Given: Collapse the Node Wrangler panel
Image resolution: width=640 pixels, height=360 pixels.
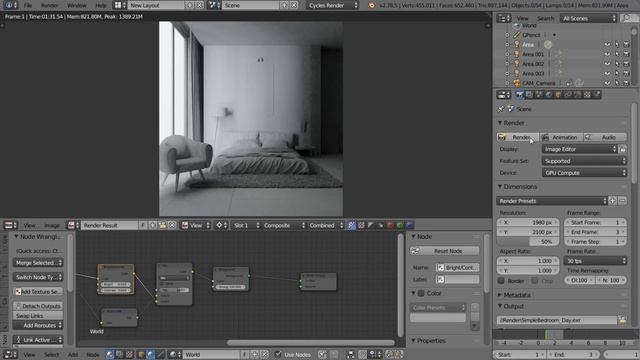Looking at the screenshot, I should tap(16, 237).
